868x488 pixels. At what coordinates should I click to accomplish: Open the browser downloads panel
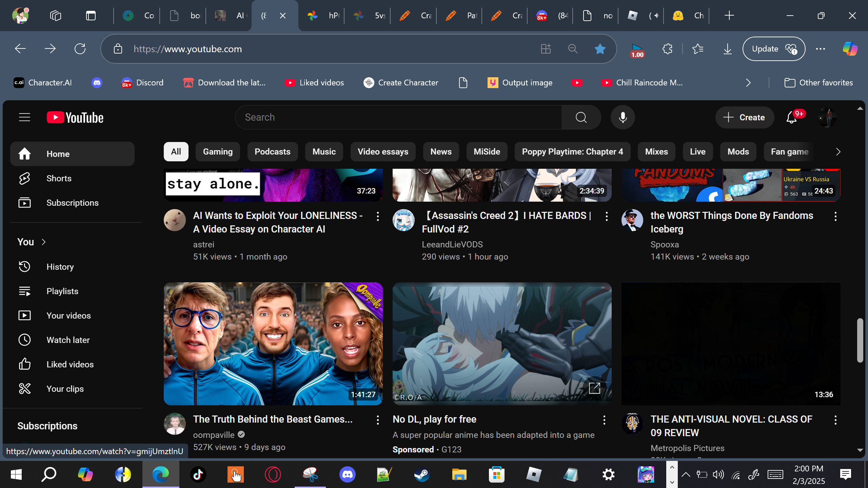click(727, 49)
